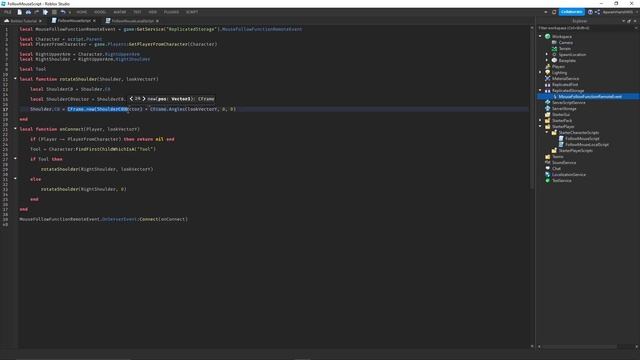Click the MaterialService icon
Image resolution: width=640 pixels, height=360 pixels.
tap(548, 78)
